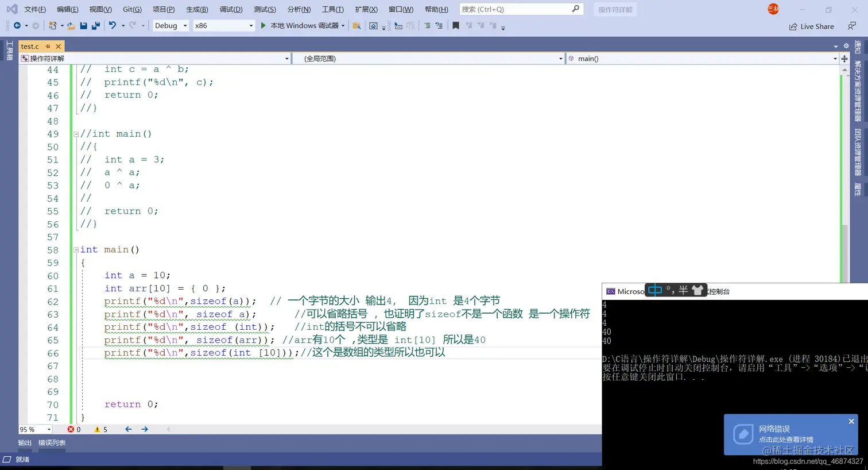Open the 95 % zoom level dropdown
This screenshot has height=470, width=868.
tap(36, 430)
